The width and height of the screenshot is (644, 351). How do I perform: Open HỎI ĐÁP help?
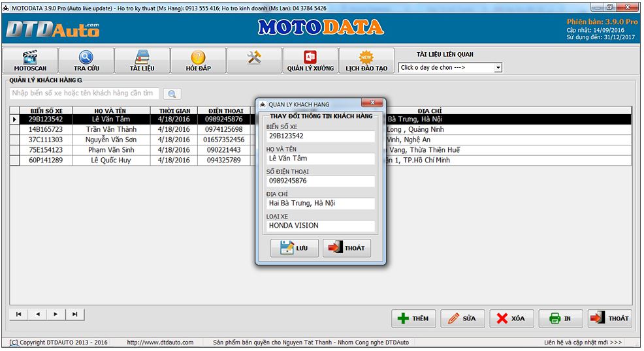point(199,61)
